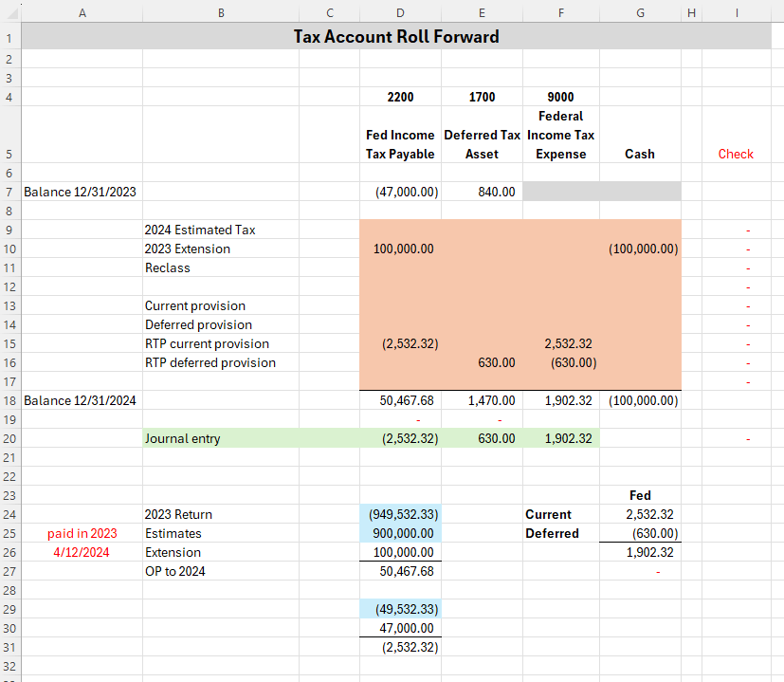This screenshot has height=682, width=784.
Task: Click the 840.00 Deferred Tax Asset balance
Action: [x=495, y=192]
